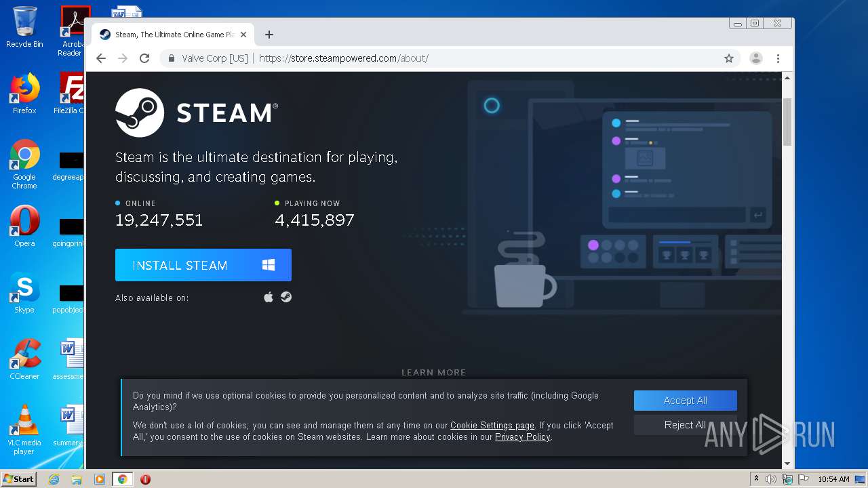
Task: Reject all cookies
Action: (686, 425)
